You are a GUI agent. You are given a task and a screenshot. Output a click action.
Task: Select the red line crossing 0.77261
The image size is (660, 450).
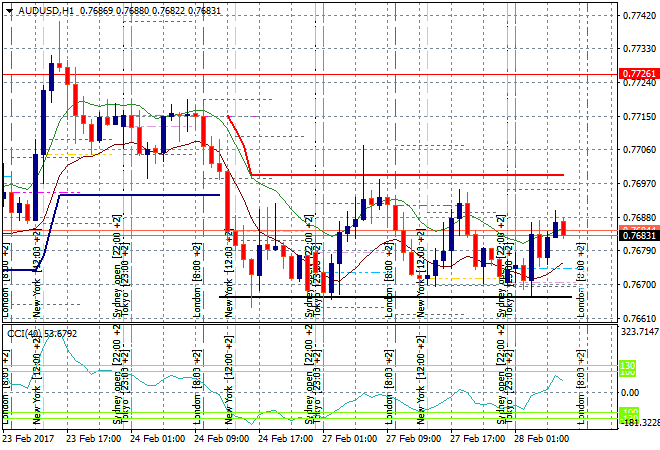[300, 74]
